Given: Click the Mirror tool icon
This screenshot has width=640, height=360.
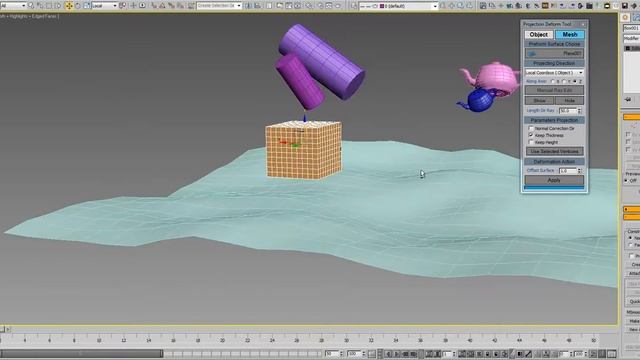Looking at the screenshot, I should 249,6.
